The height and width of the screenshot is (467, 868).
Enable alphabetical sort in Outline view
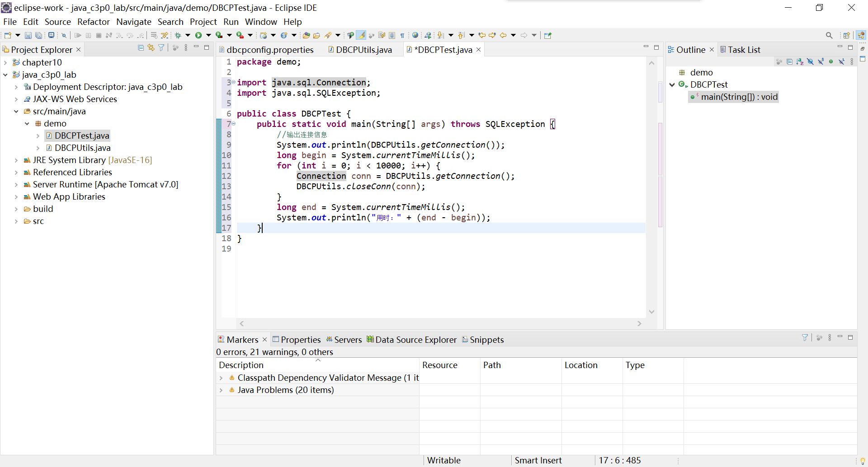coord(799,62)
